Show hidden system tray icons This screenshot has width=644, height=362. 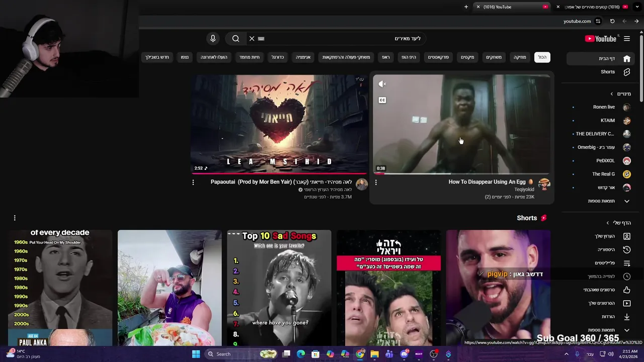tap(567, 354)
